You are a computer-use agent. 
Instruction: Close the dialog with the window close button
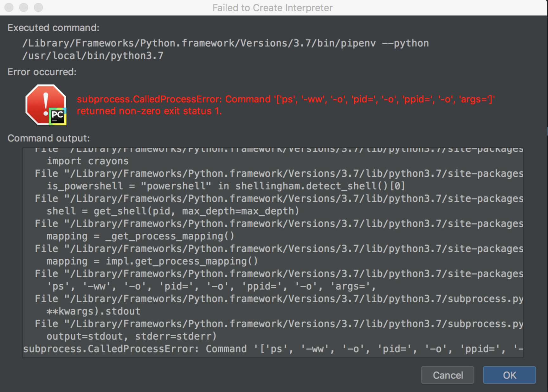click(9, 8)
